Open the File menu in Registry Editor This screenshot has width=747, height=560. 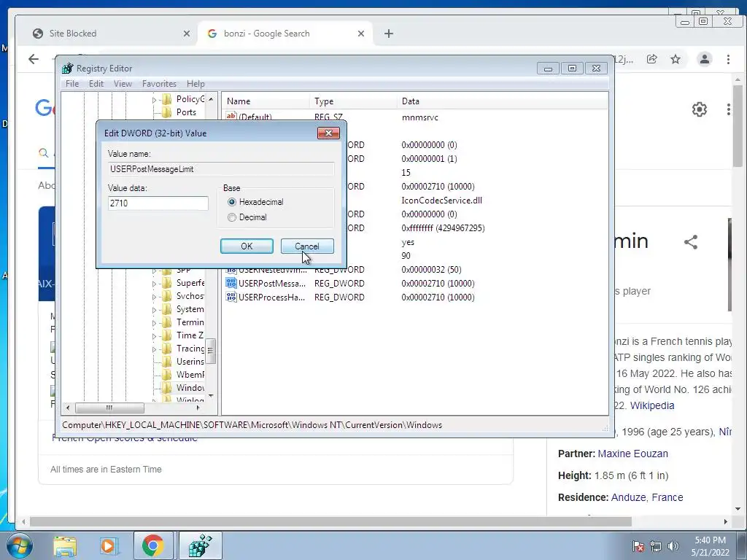pos(72,84)
